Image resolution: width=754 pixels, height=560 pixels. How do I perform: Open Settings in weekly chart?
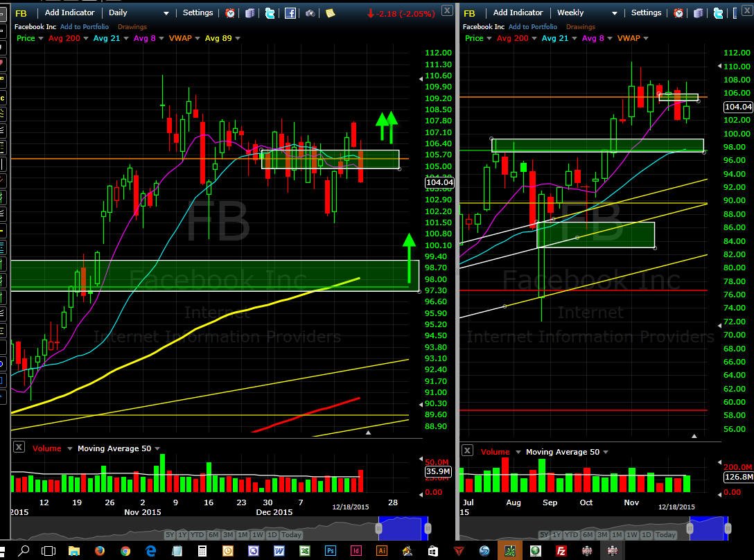pos(646,12)
